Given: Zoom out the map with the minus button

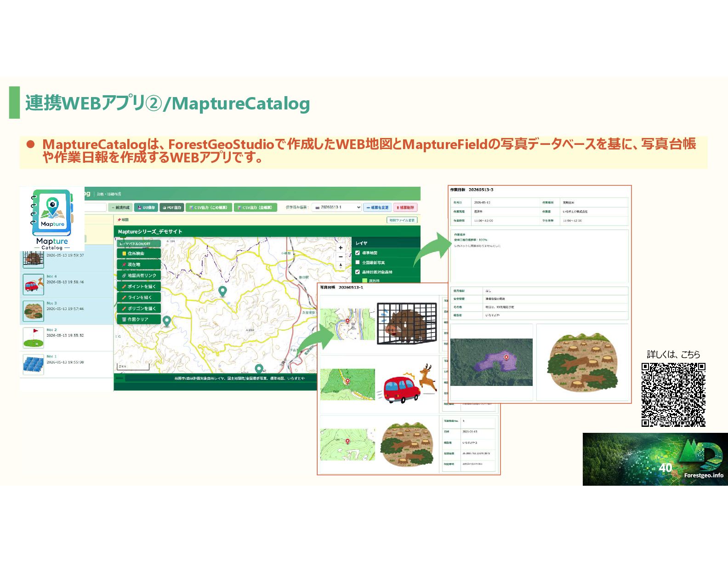Looking at the screenshot, I should point(341,257).
